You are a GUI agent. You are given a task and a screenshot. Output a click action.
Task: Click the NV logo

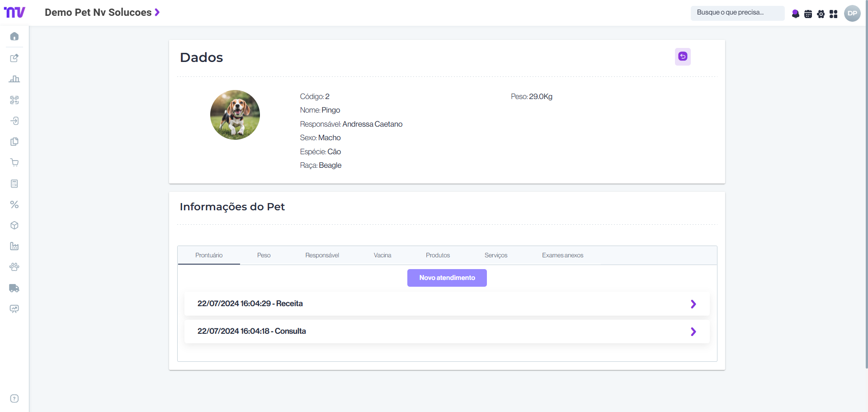tap(14, 12)
